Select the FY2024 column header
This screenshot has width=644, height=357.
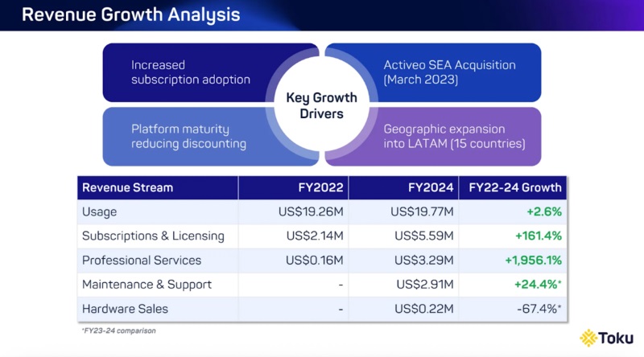coord(431,188)
